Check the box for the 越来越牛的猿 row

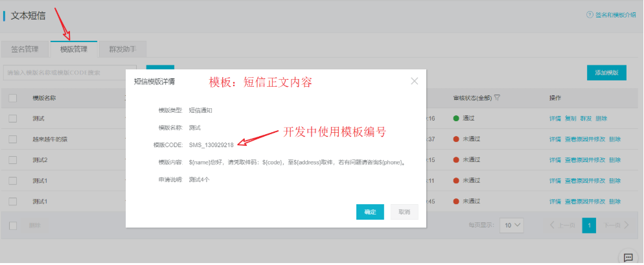coord(13,139)
